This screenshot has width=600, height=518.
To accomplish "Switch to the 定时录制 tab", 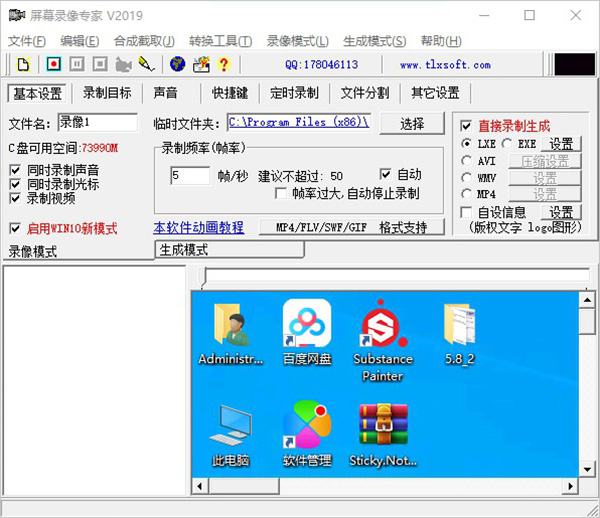I will click(294, 93).
